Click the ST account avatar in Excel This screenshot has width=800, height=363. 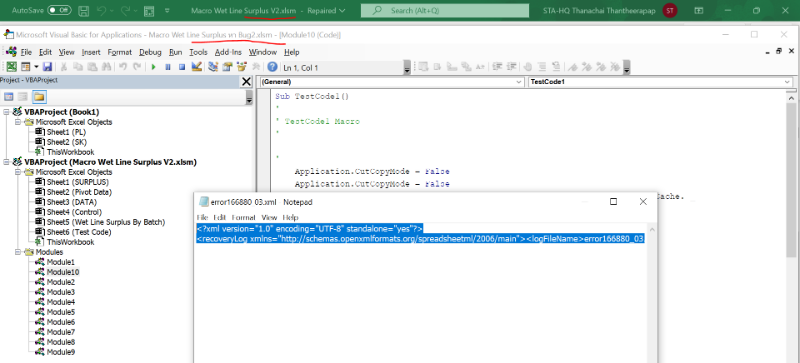point(670,10)
